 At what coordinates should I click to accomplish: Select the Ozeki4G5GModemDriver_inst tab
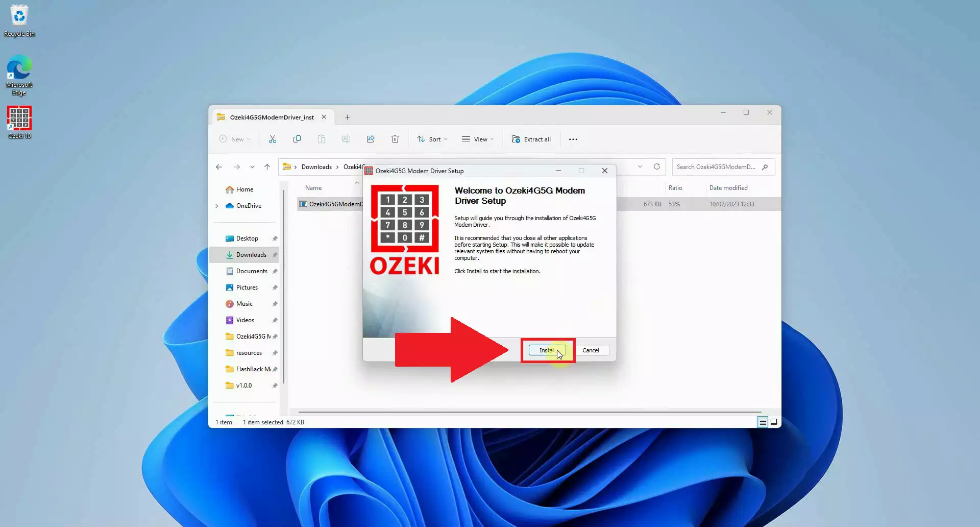point(272,117)
